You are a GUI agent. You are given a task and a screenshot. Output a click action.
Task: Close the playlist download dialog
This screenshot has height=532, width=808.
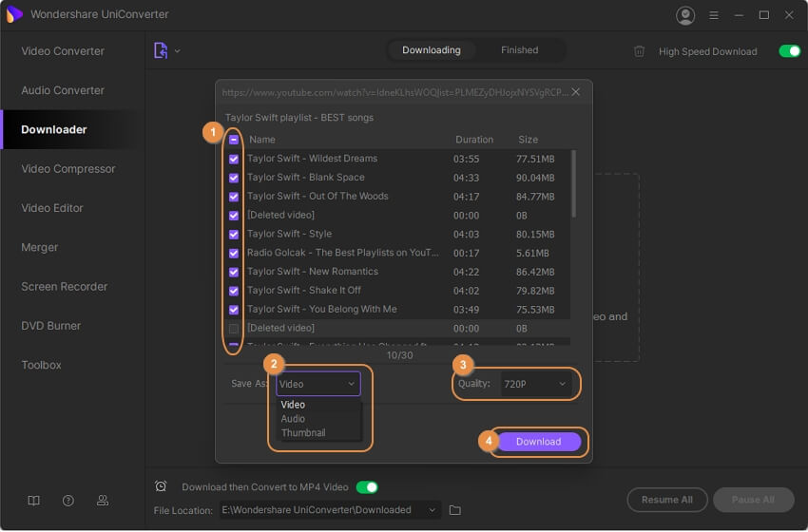pos(576,92)
